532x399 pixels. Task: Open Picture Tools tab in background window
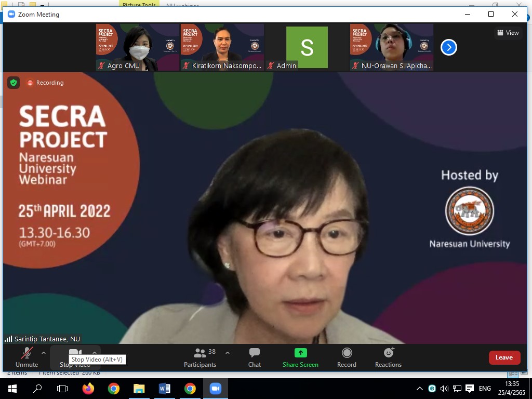click(139, 4)
